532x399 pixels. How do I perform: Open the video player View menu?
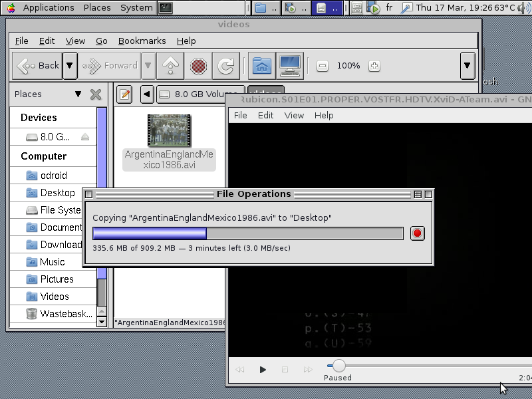click(294, 115)
